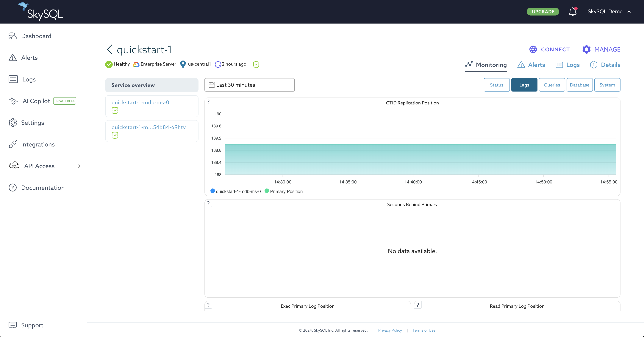Click the Integrations plug icon
The image size is (644, 337).
point(12,144)
